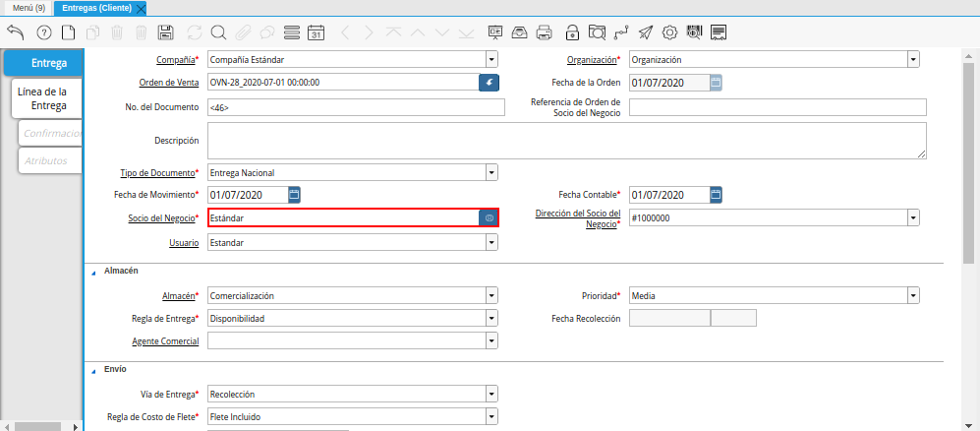Switch to the Línea de la Entrega tab
980x431 pixels.
[42, 98]
